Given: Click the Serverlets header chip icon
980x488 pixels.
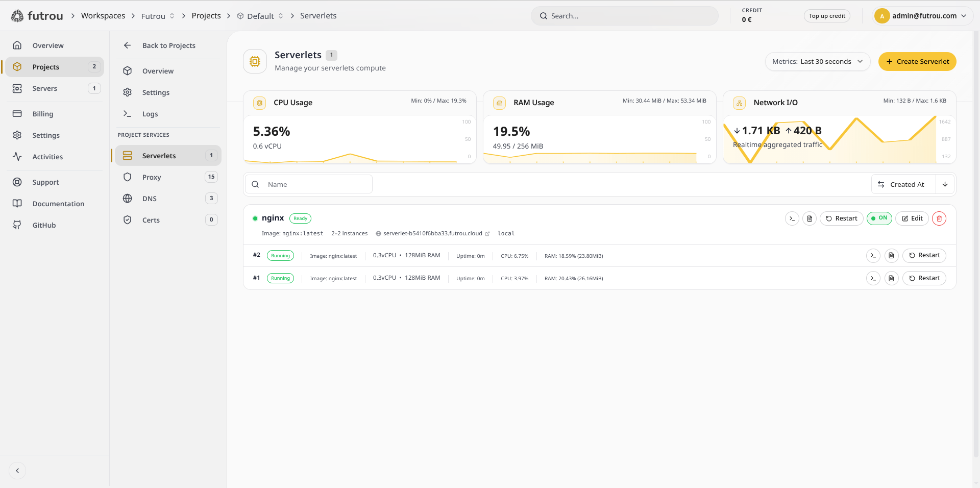Looking at the screenshot, I should click(255, 61).
